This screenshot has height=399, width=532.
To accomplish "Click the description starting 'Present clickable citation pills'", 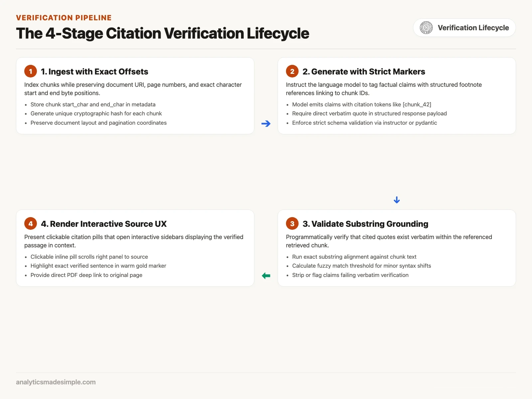I will click(134, 241).
